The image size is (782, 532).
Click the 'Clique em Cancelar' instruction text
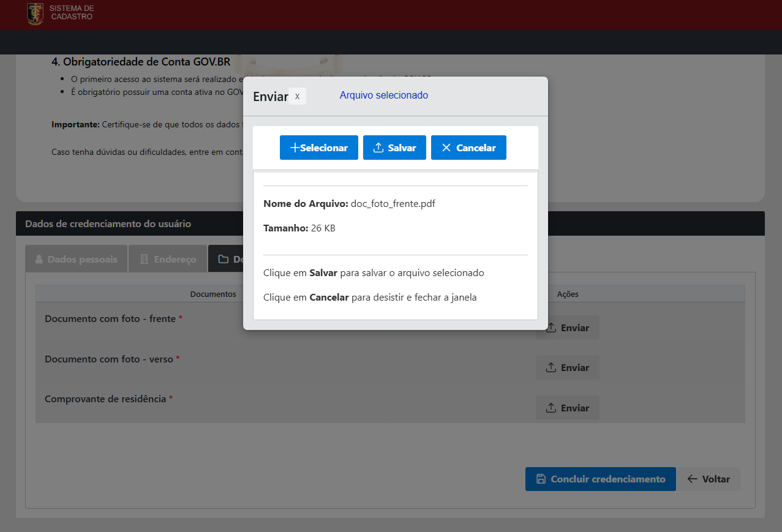click(370, 298)
